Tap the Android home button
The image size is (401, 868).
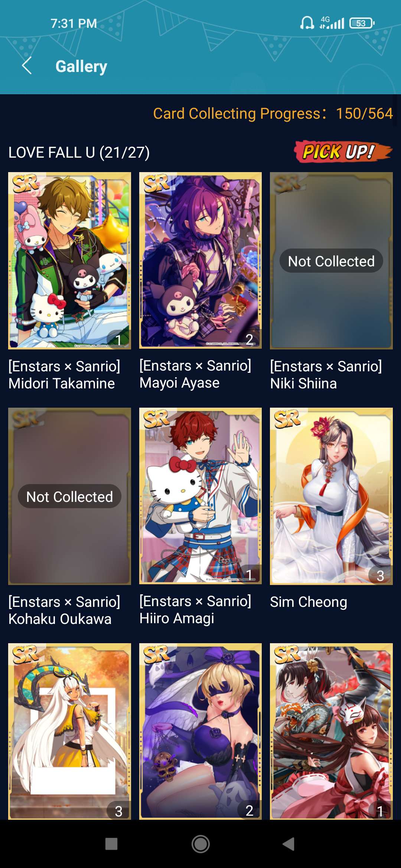point(200,844)
